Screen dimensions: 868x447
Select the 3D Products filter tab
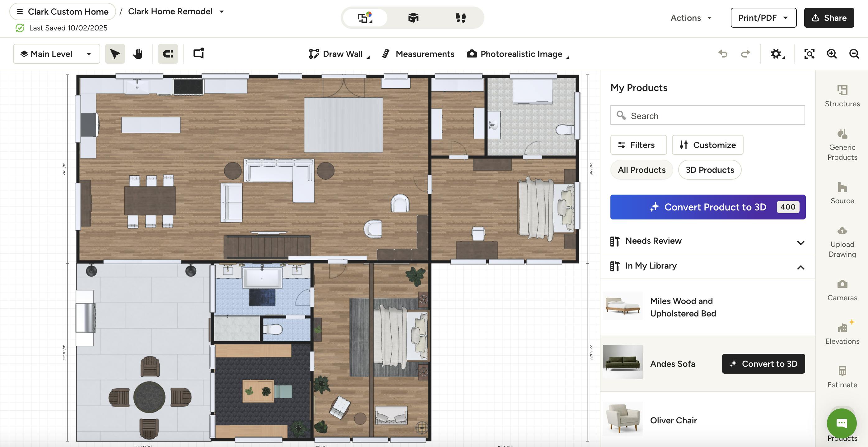pyautogui.click(x=710, y=170)
